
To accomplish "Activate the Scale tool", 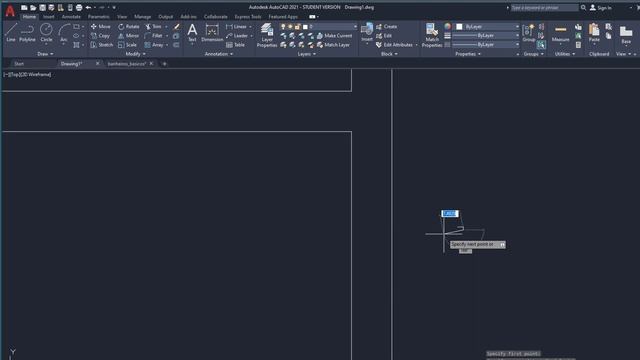I will [x=127, y=45].
